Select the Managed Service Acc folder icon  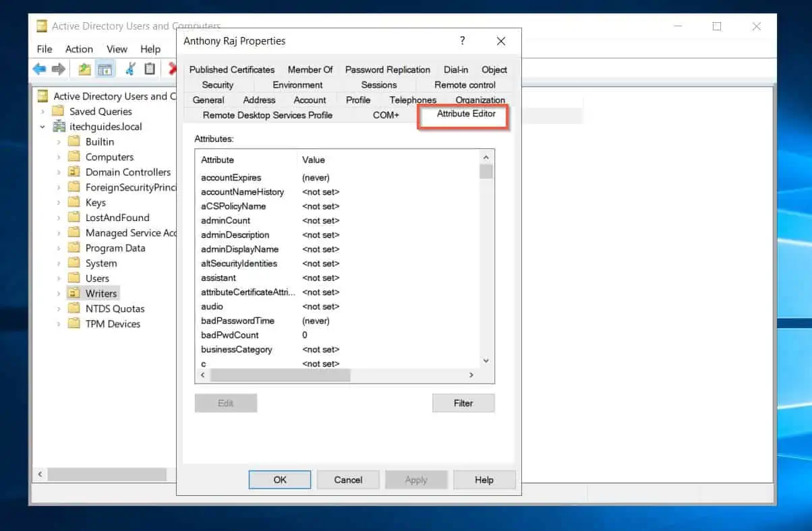(x=74, y=232)
